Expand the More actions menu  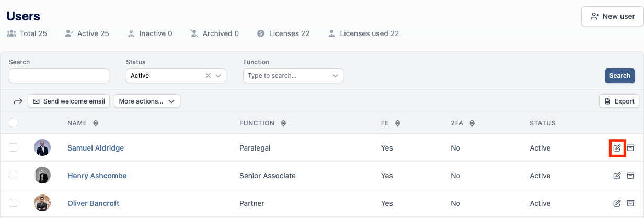pyautogui.click(x=147, y=101)
